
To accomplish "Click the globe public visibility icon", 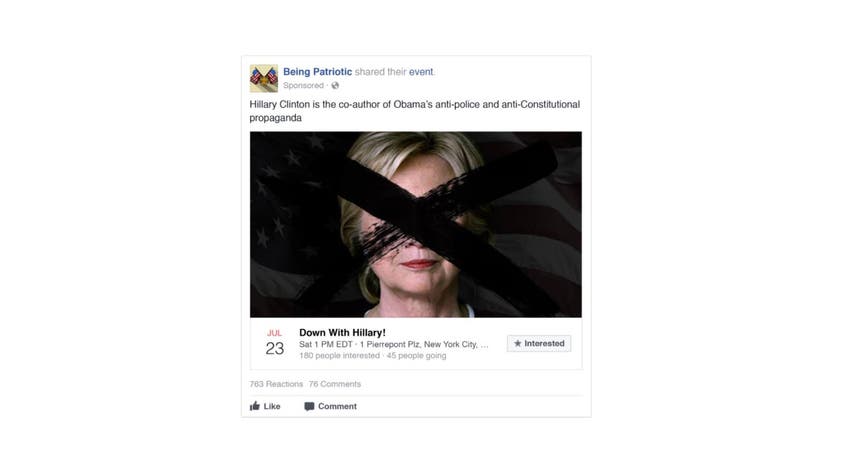I will pos(335,86).
